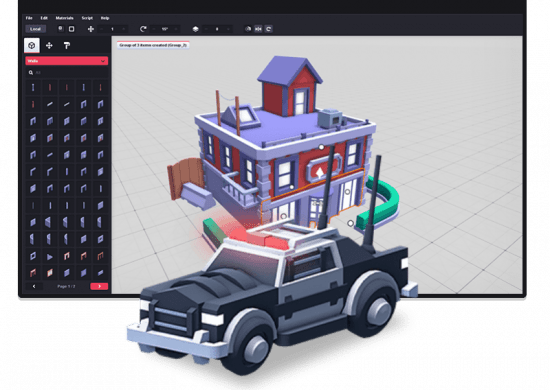The width and height of the screenshot is (550, 390).
Task: Click the rotation angle field showing 15°
Action: (x=165, y=29)
